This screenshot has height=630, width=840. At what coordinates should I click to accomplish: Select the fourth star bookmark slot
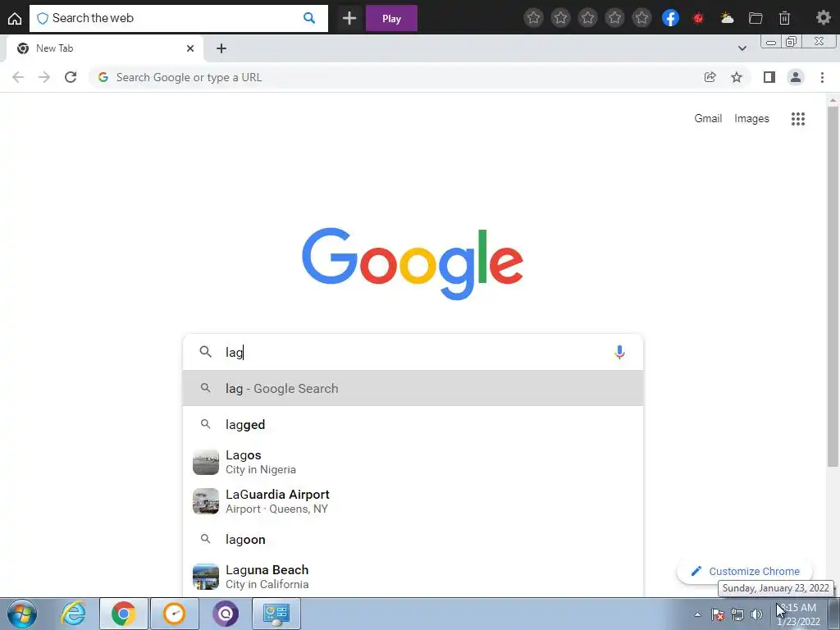[615, 18]
